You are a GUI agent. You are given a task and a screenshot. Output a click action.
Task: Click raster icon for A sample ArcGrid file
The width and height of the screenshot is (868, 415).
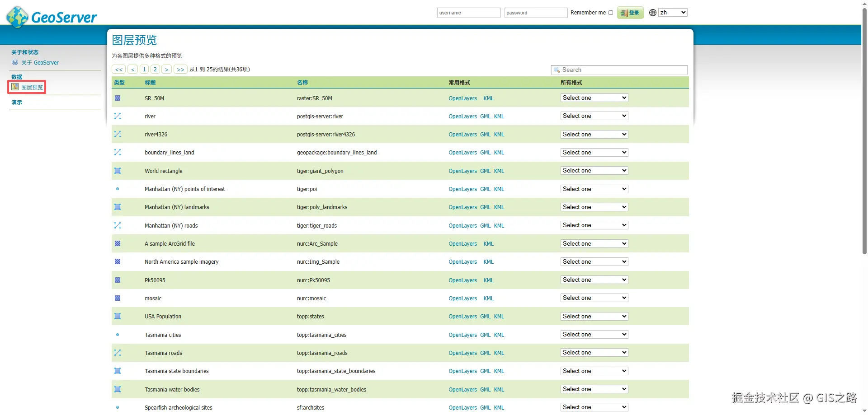[118, 243]
